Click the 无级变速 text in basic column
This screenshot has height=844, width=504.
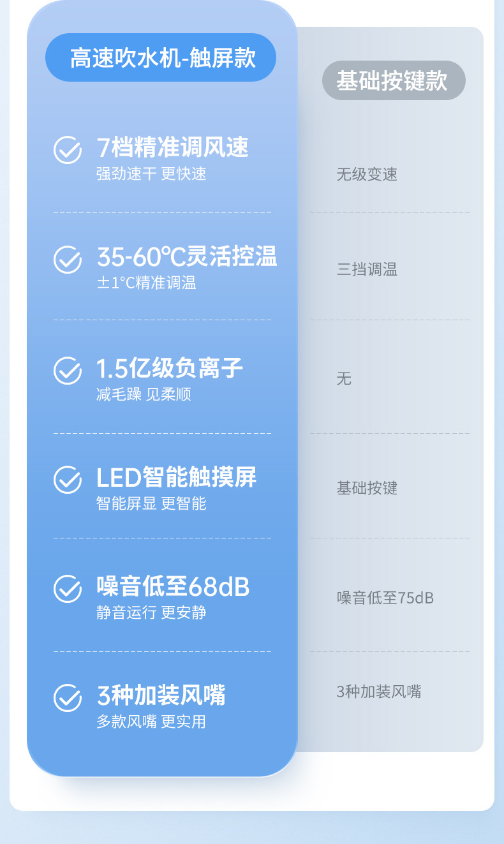367,174
